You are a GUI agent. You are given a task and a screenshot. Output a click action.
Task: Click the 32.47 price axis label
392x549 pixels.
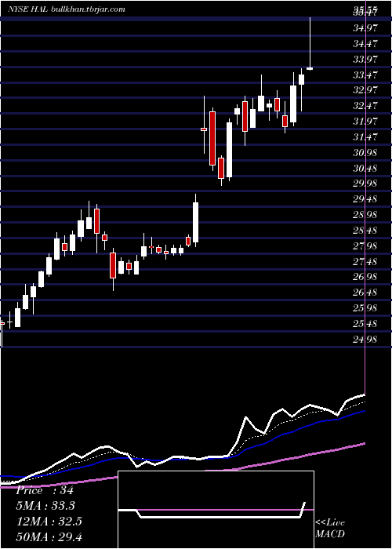[x=365, y=106]
